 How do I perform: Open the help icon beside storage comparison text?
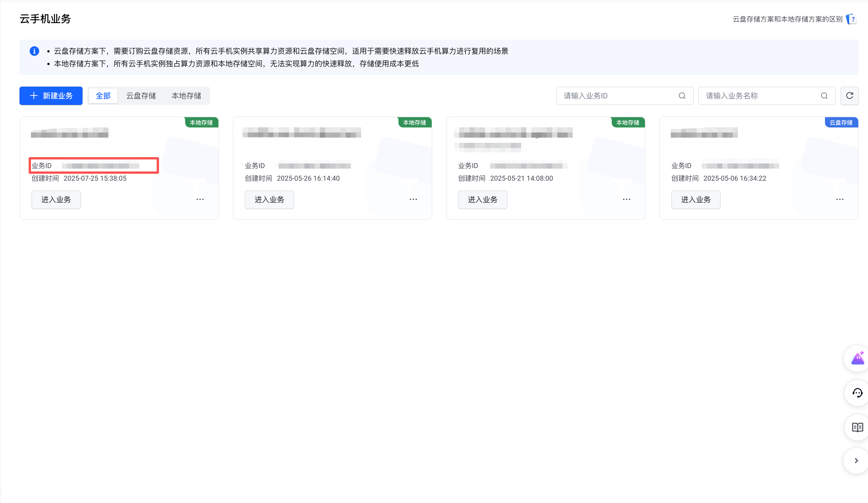[851, 19]
